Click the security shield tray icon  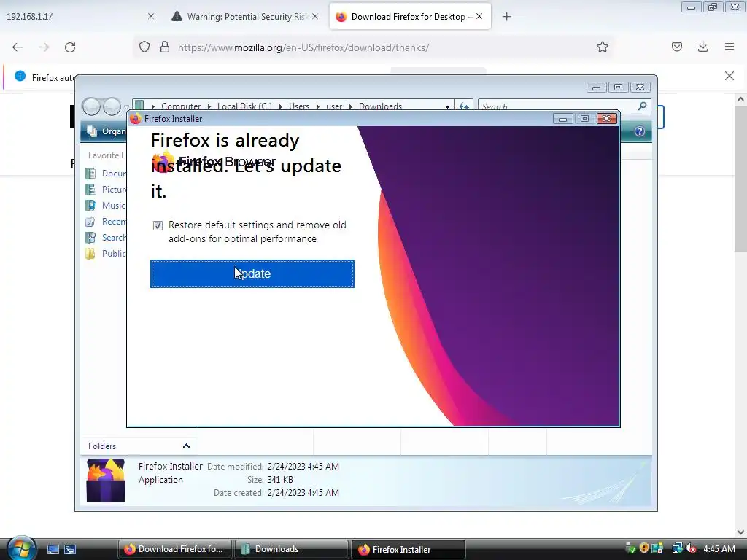pos(644,548)
